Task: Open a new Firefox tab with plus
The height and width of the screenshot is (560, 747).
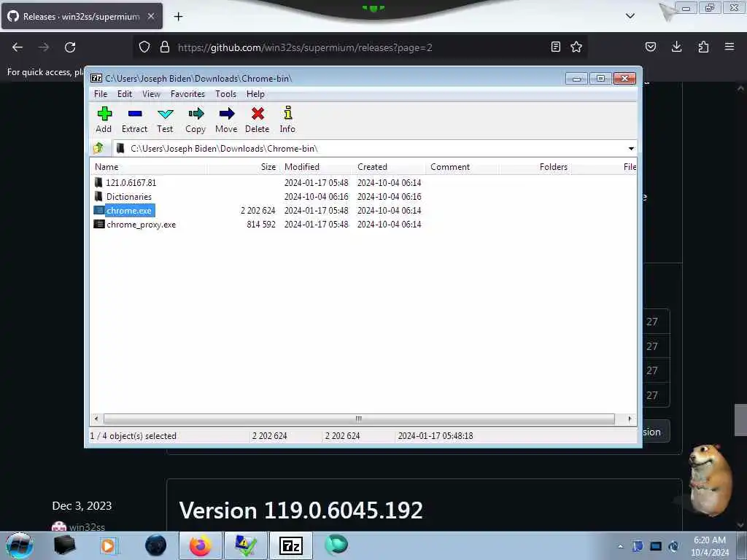Action: [178, 17]
